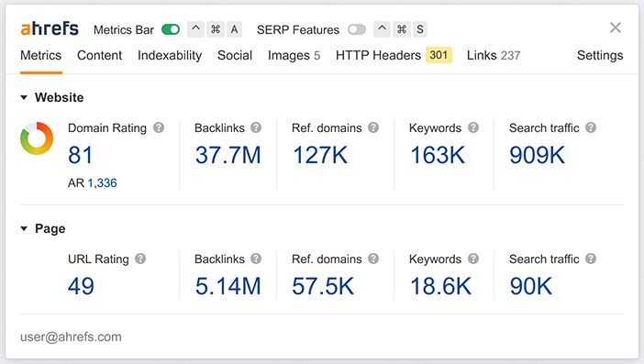Open Settings
This screenshot has height=364, width=644.
coord(600,55)
